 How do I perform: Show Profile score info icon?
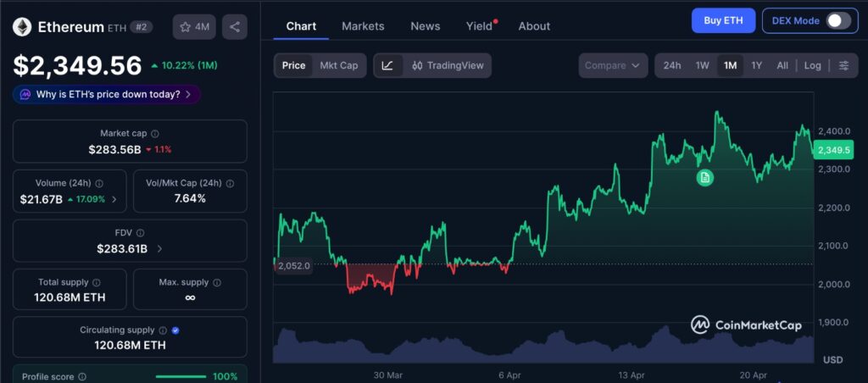pyautogui.click(x=81, y=377)
